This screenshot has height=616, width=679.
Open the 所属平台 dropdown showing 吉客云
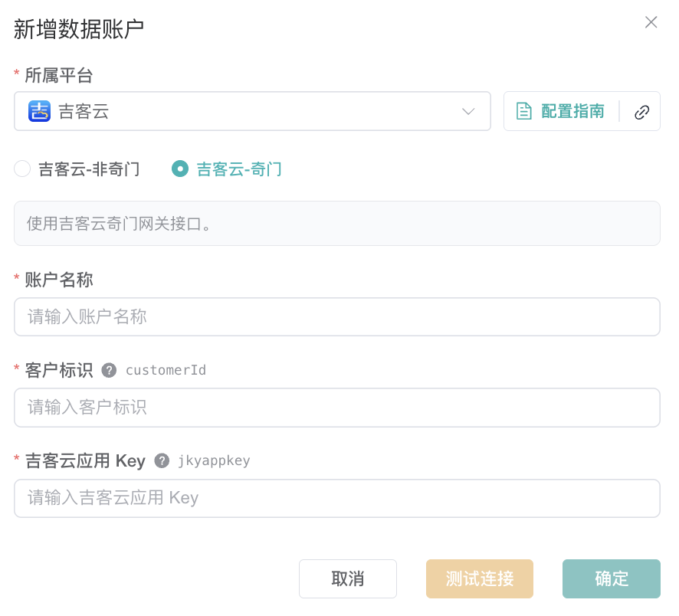(252, 111)
